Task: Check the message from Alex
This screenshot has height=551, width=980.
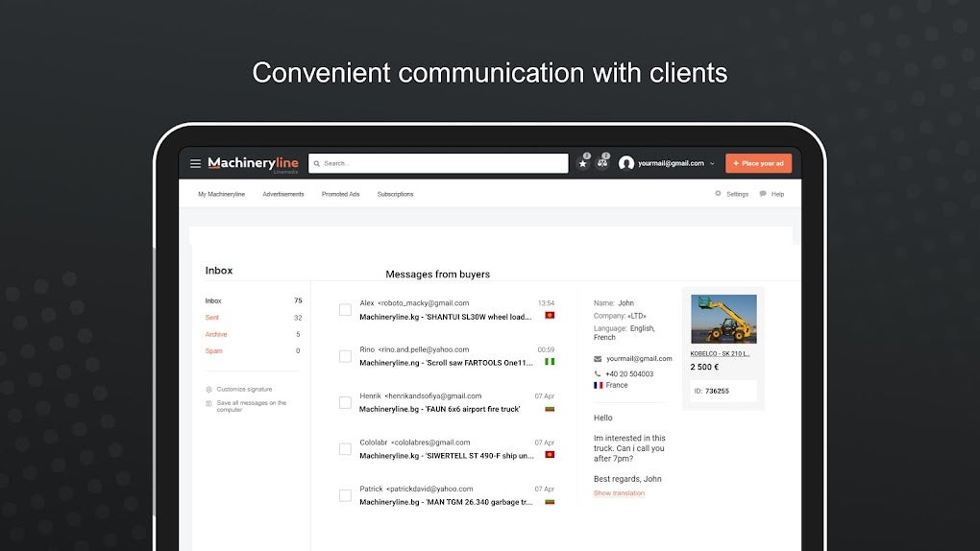Action: [x=345, y=310]
